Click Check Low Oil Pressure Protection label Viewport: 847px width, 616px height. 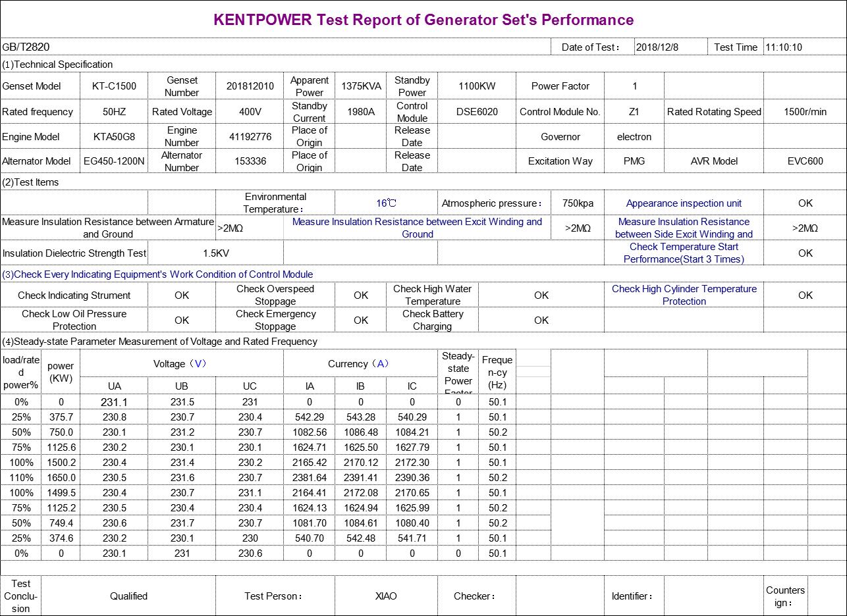tap(74, 320)
